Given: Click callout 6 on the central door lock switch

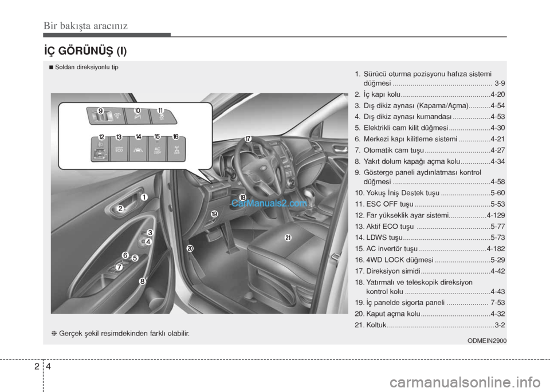Looking at the screenshot, I should tap(125, 255).
